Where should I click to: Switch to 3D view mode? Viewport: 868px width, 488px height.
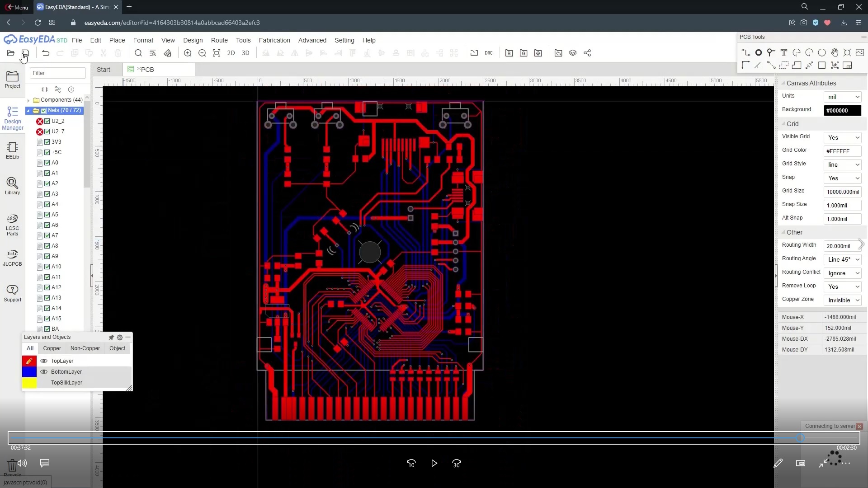tap(245, 53)
